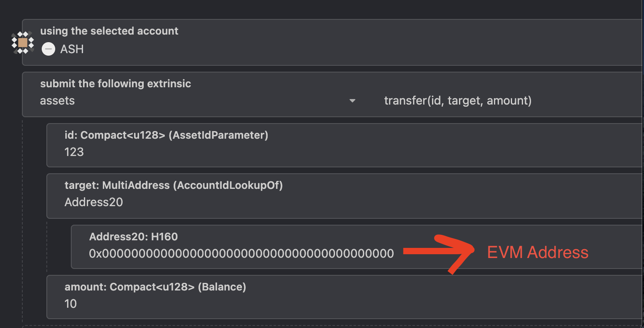Click the ASH account identicon
This screenshot has height=328, width=644.
click(x=23, y=43)
